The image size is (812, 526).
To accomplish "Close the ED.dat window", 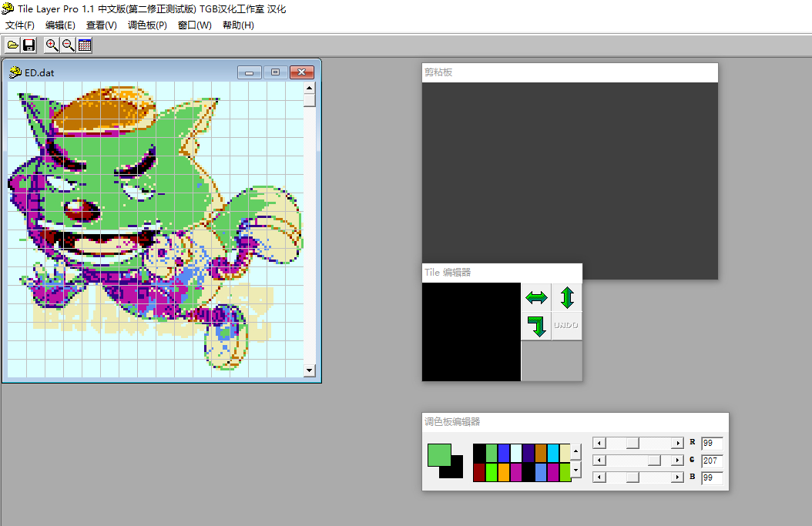I will (x=301, y=72).
